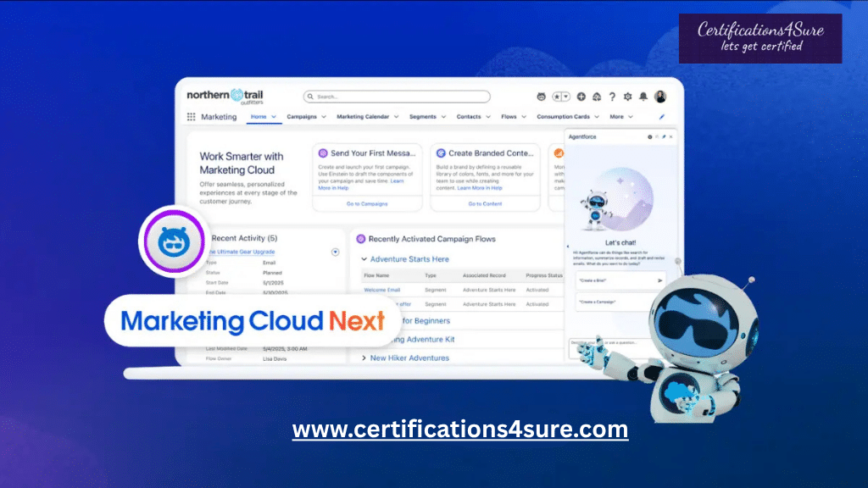Click the "Marketing" app name label
868x488 pixels.
(219, 117)
